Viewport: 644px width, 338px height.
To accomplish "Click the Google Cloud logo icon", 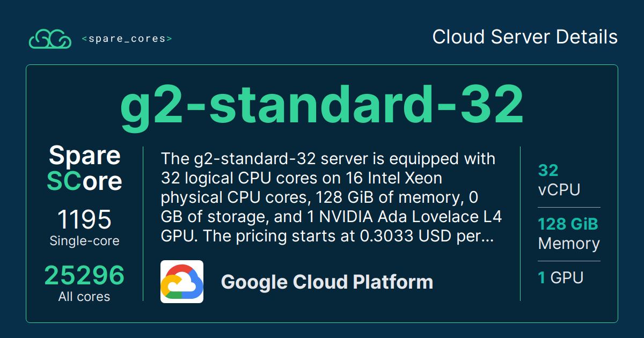I will pyautogui.click(x=182, y=282).
